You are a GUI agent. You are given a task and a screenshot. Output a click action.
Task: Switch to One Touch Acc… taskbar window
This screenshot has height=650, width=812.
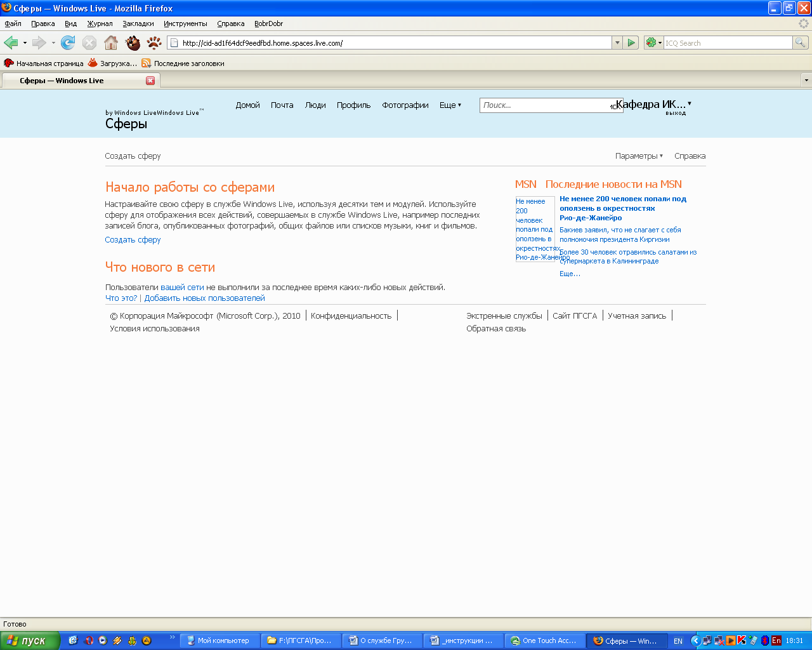coord(544,640)
